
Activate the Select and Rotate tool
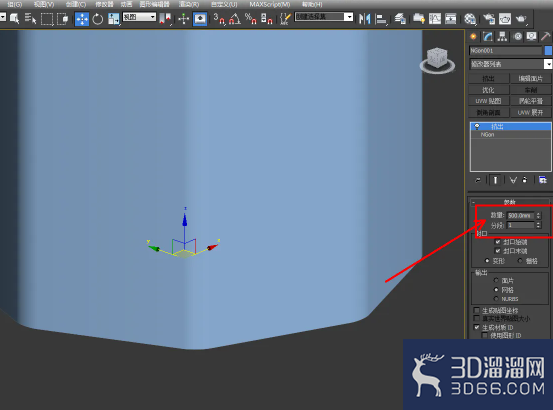(x=98, y=19)
